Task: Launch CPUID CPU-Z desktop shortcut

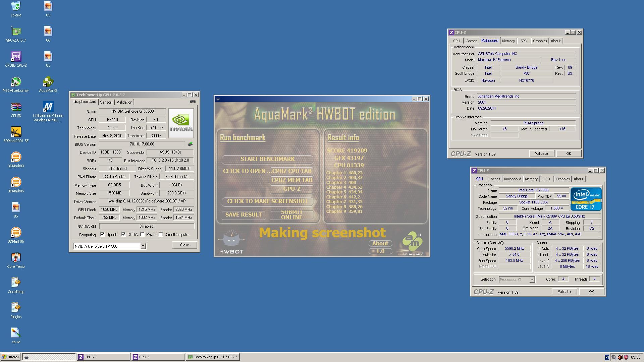Action: [16, 59]
